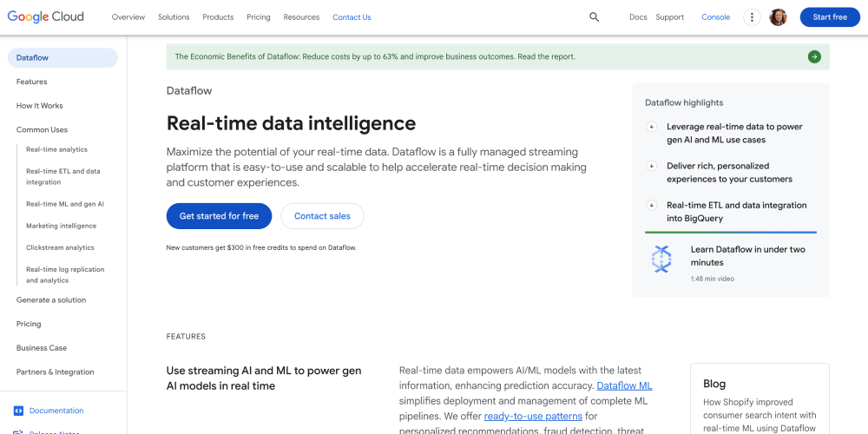
Task: Go to Contact Us in top navigation
Action: 352,17
